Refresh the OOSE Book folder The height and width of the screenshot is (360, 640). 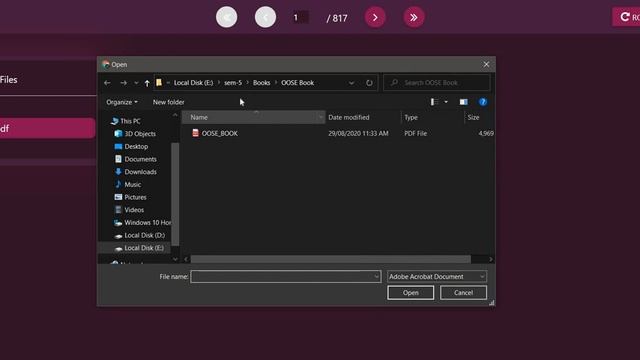click(369, 83)
